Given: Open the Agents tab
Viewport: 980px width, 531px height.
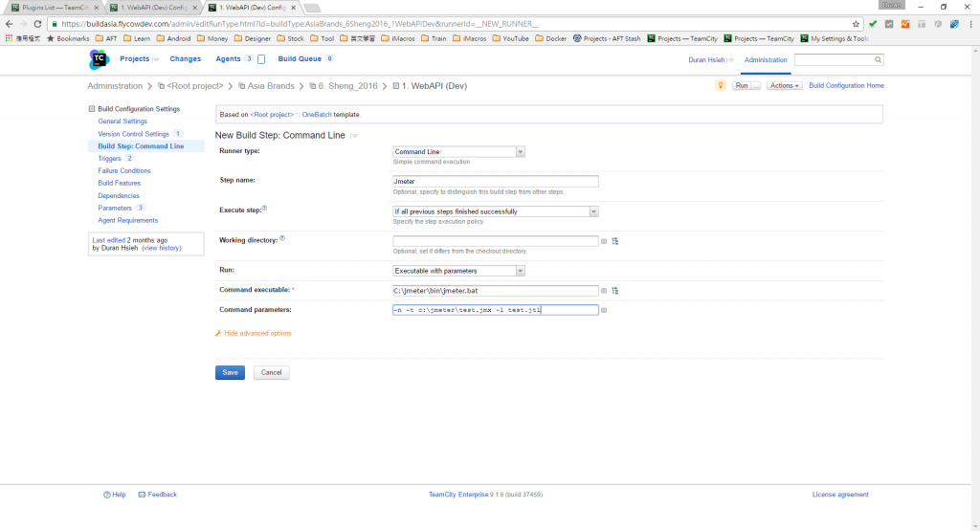Looking at the screenshot, I should 228,58.
